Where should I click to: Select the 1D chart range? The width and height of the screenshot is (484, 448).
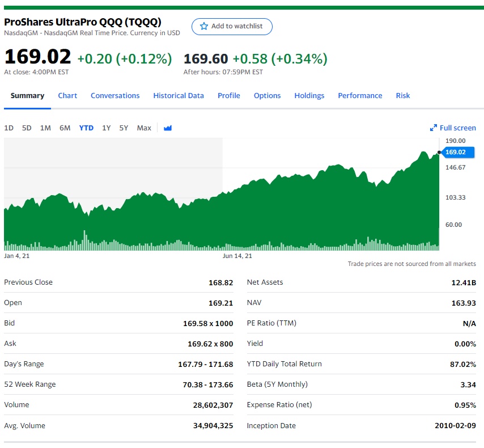tap(9, 128)
